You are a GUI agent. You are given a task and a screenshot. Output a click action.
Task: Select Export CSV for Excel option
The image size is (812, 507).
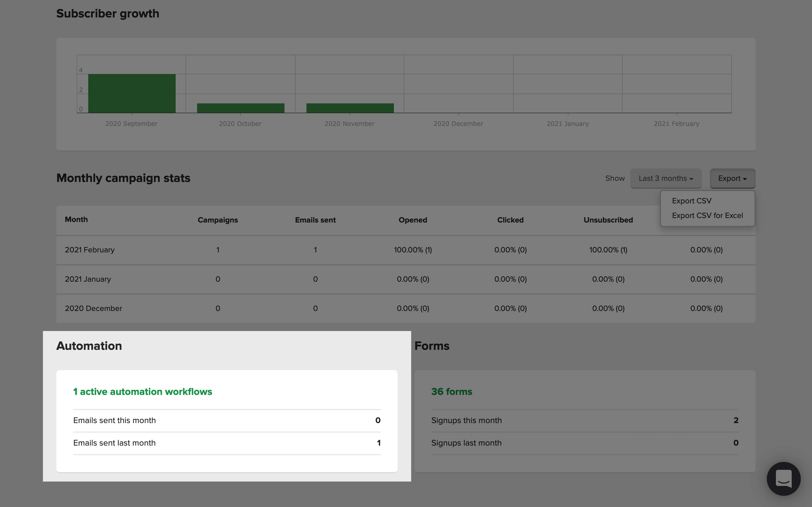[707, 215]
